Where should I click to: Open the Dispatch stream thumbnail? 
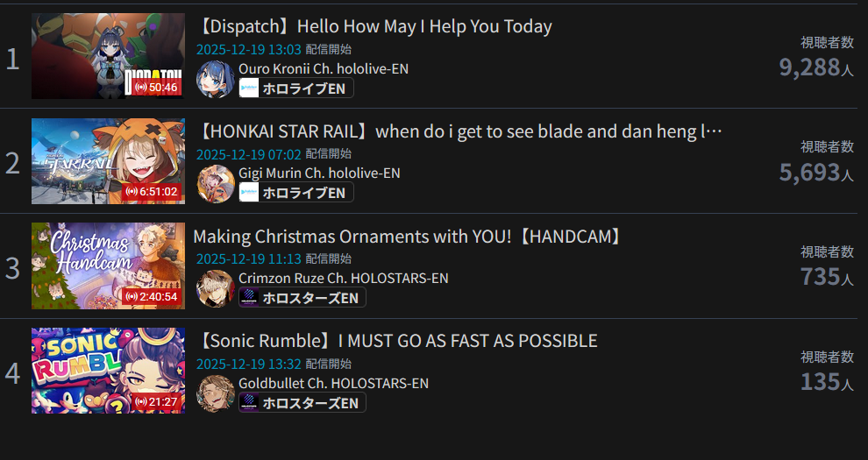coord(108,56)
